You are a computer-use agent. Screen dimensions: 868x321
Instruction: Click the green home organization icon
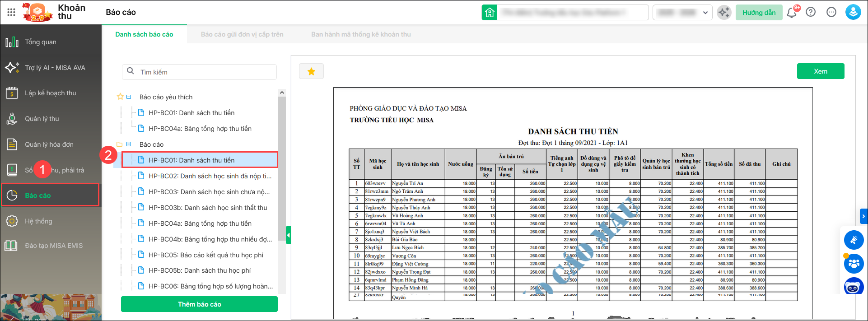490,13
